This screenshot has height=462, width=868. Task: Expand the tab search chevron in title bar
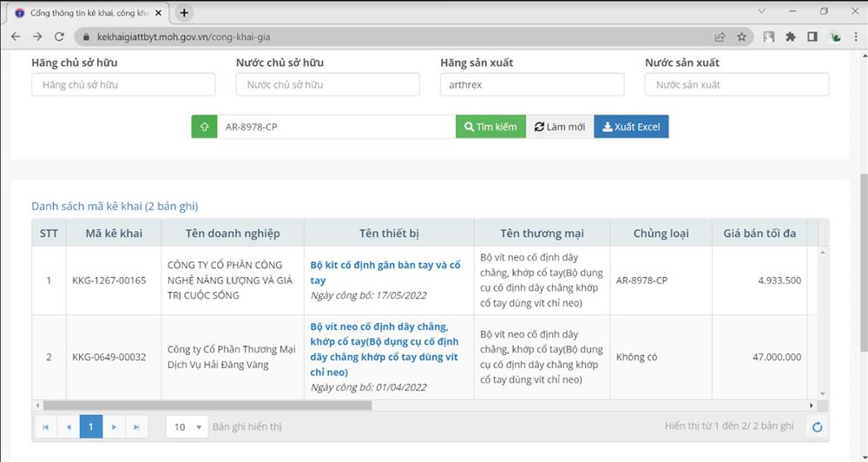[761, 12]
